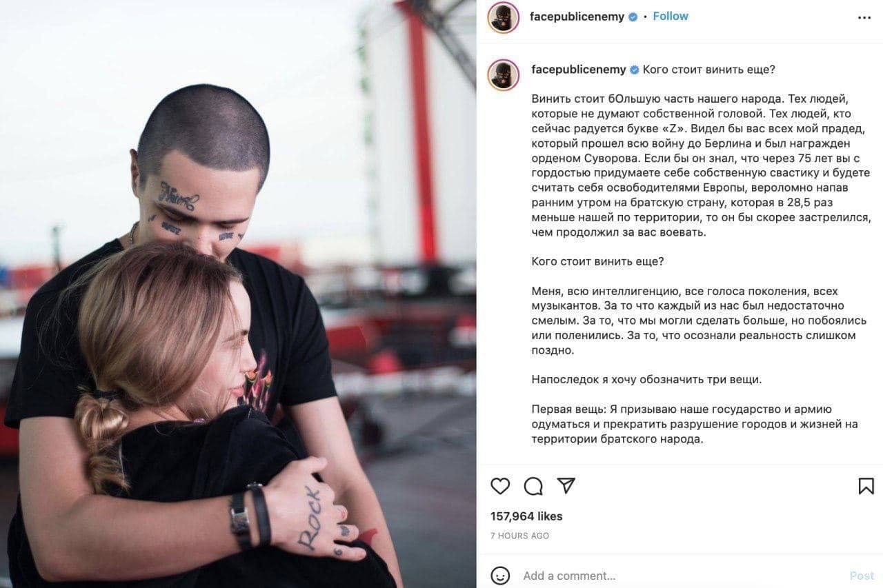Click verified badge in post header
The height and width of the screenshot is (588, 883).
[x=633, y=17]
